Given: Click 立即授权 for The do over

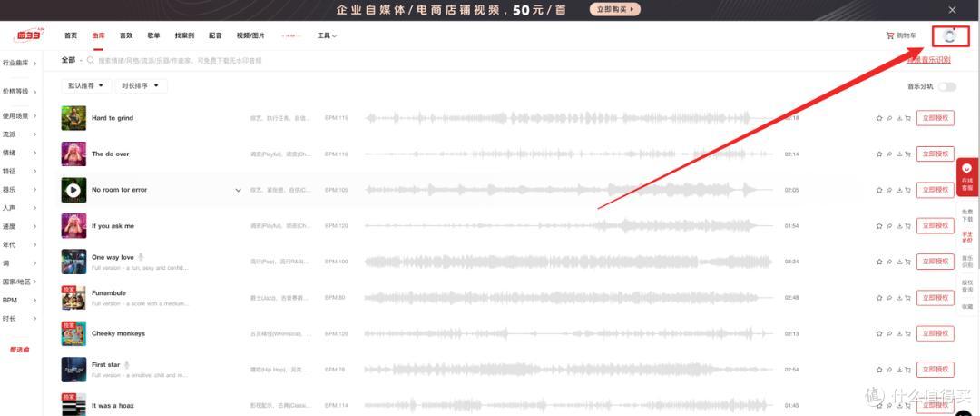Looking at the screenshot, I should click(935, 154).
